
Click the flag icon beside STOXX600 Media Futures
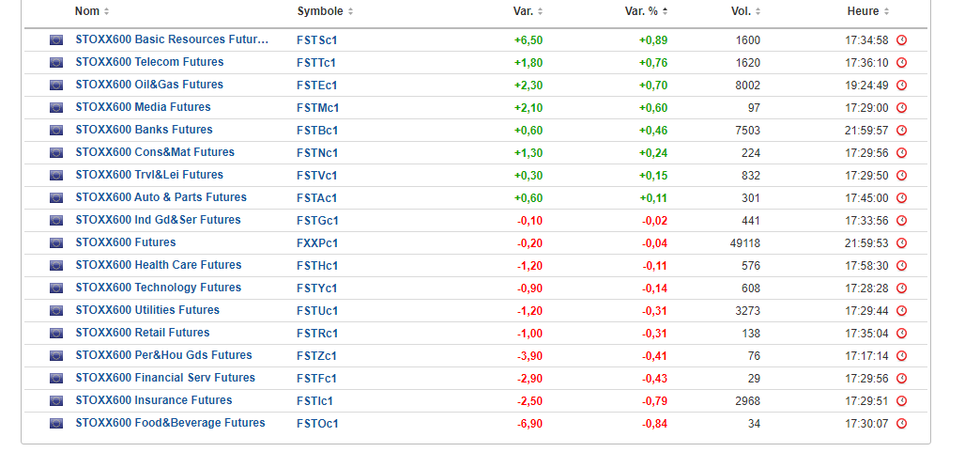[x=56, y=108]
